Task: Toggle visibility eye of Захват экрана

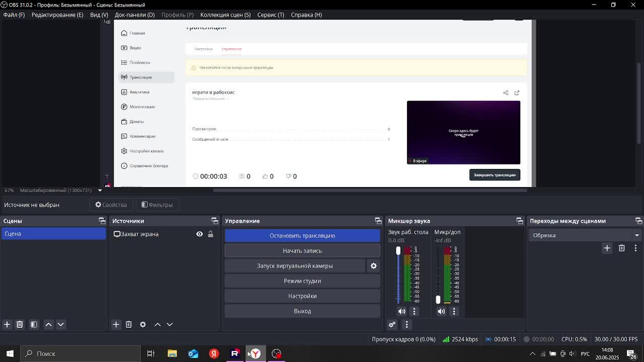Action: (x=199, y=234)
